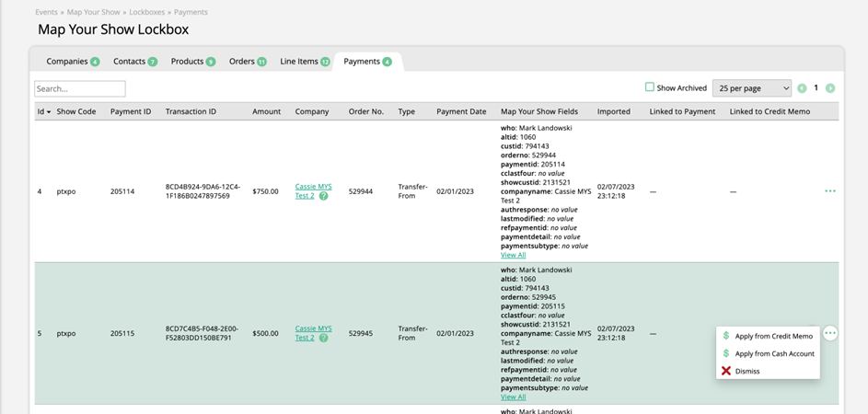
Task: Sort by the Amount column header
Action: (x=266, y=111)
